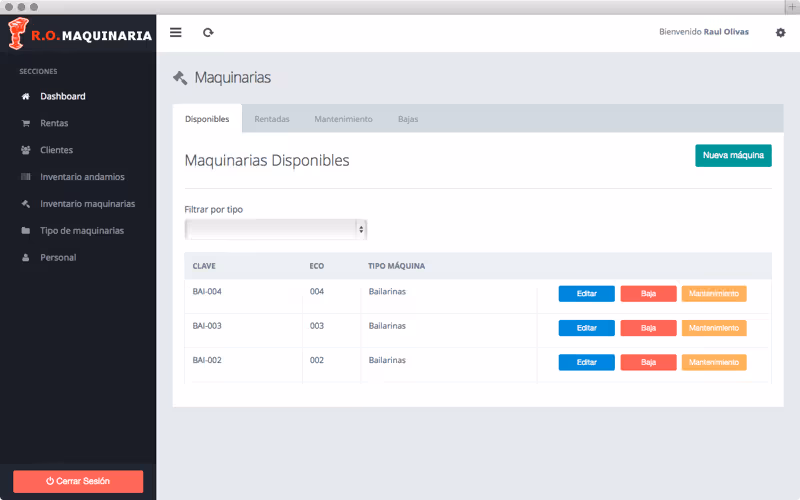Screen dimensions: 800x500
Task: Click the Maquinarias Disponibles heading
Action: click(267, 160)
